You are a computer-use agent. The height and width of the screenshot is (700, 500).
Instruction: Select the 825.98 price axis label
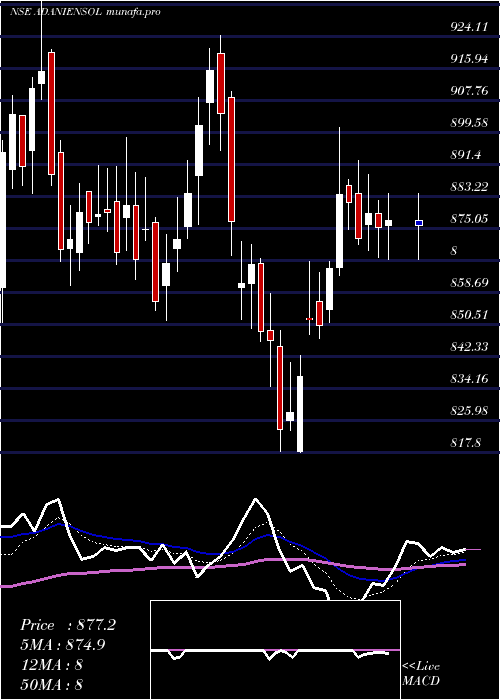click(x=469, y=411)
